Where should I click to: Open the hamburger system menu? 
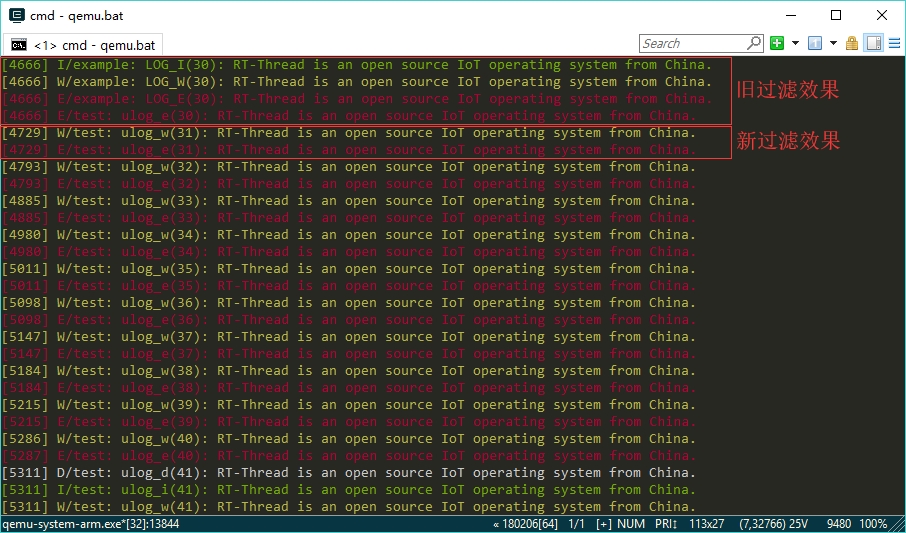click(893, 43)
